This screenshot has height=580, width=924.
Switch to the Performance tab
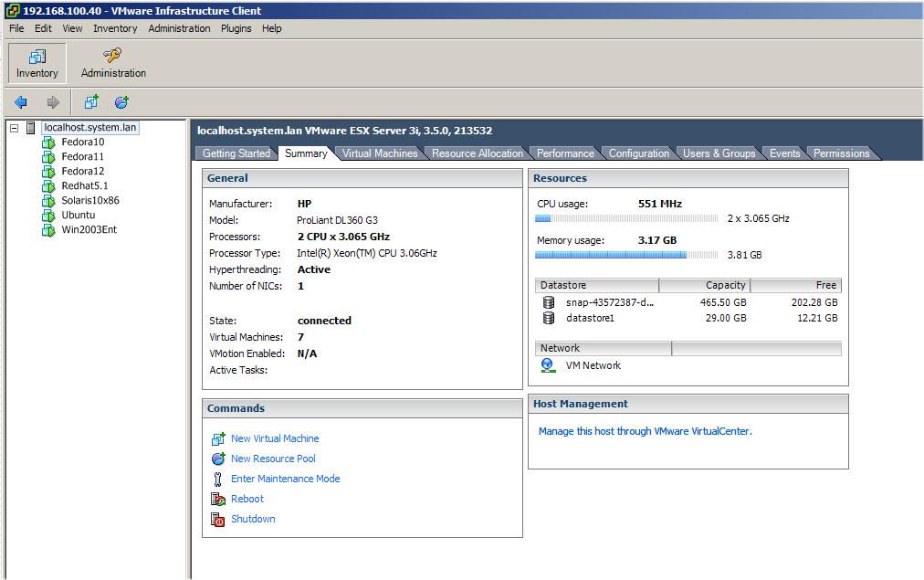[565, 153]
